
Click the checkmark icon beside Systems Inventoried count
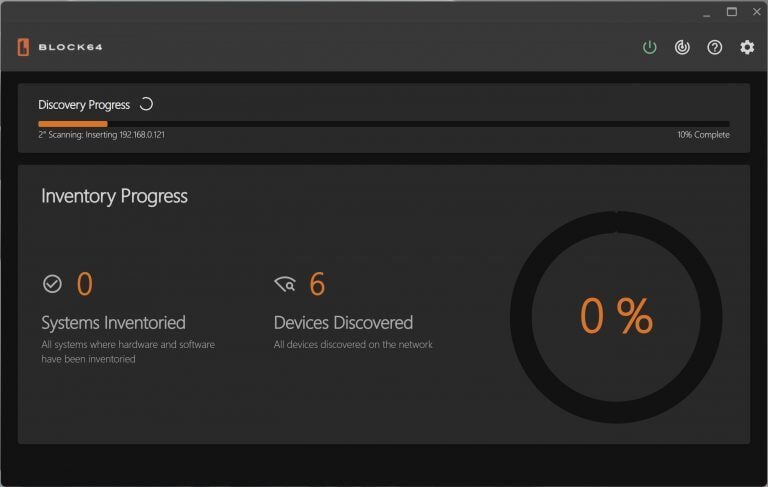[52, 284]
